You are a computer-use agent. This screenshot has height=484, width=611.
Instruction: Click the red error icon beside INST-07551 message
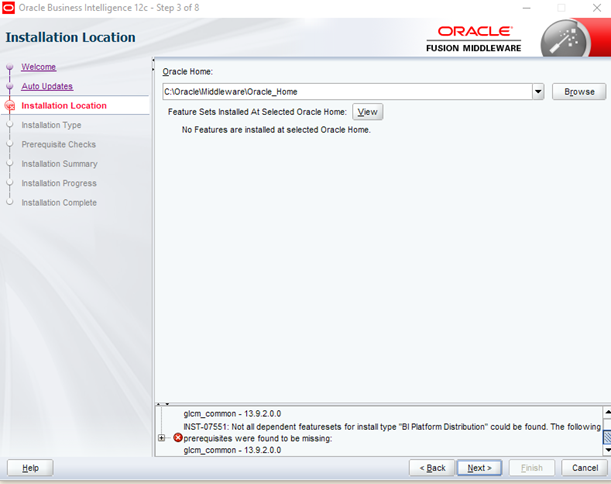tap(178, 438)
